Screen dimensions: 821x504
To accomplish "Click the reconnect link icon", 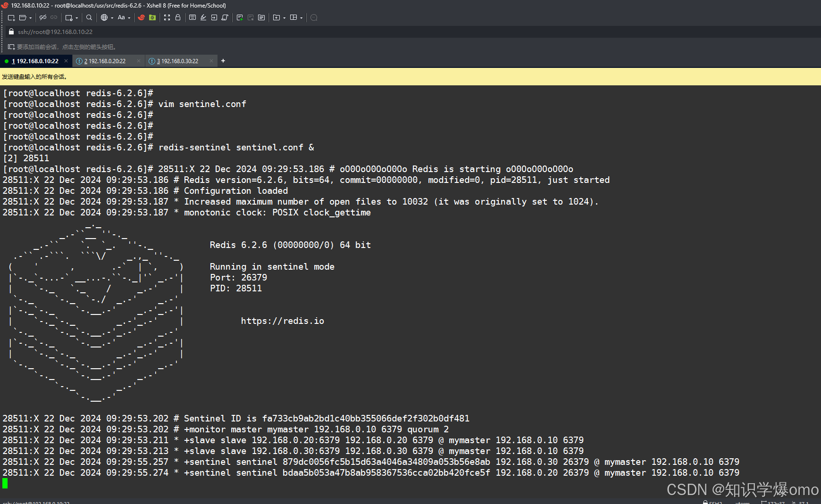I will (x=54, y=17).
